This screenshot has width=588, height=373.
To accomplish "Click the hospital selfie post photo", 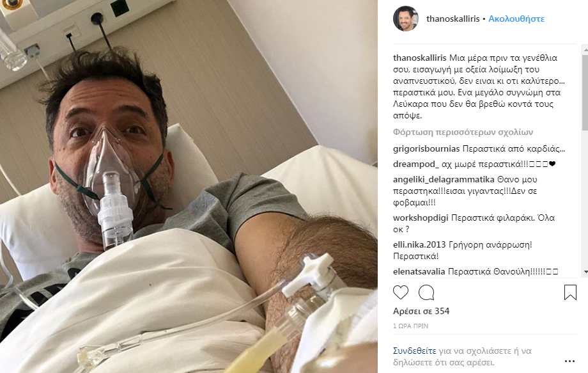I will tap(189, 187).
